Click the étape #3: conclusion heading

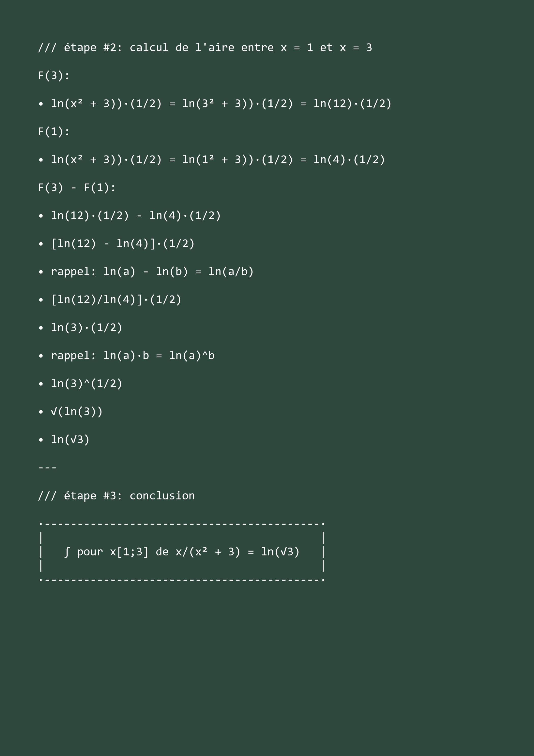click(116, 496)
